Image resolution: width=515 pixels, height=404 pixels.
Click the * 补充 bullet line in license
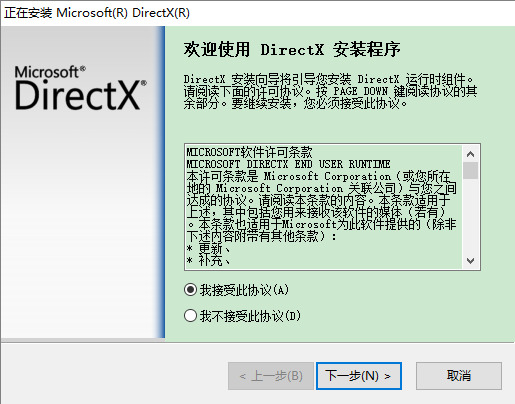click(x=208, y=260)
